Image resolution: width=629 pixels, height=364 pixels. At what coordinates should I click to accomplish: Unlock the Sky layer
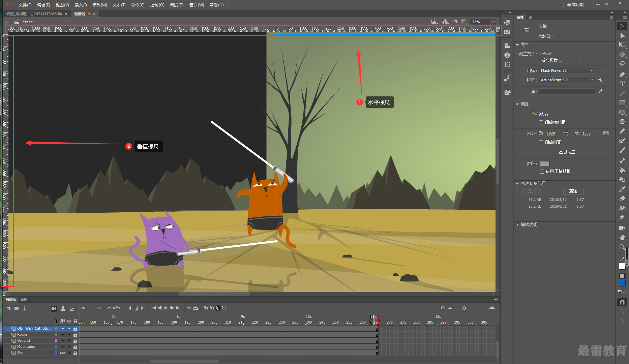(75, 353)
